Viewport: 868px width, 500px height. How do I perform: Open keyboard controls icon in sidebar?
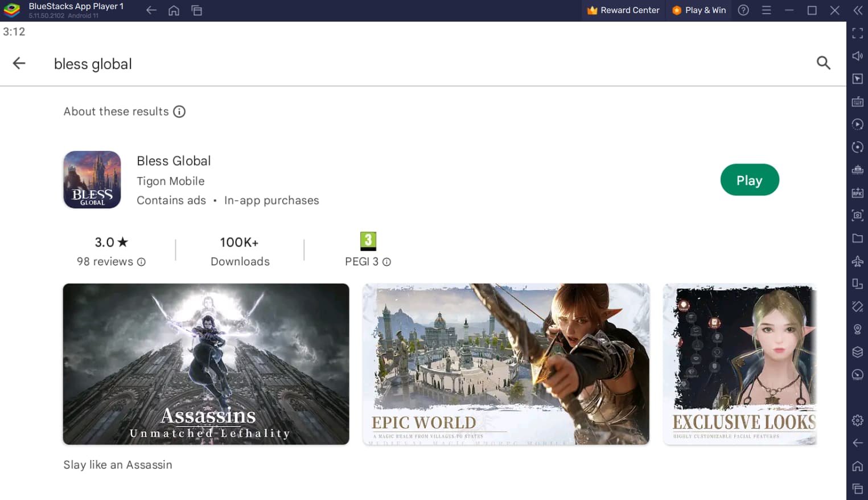(857, 101)
